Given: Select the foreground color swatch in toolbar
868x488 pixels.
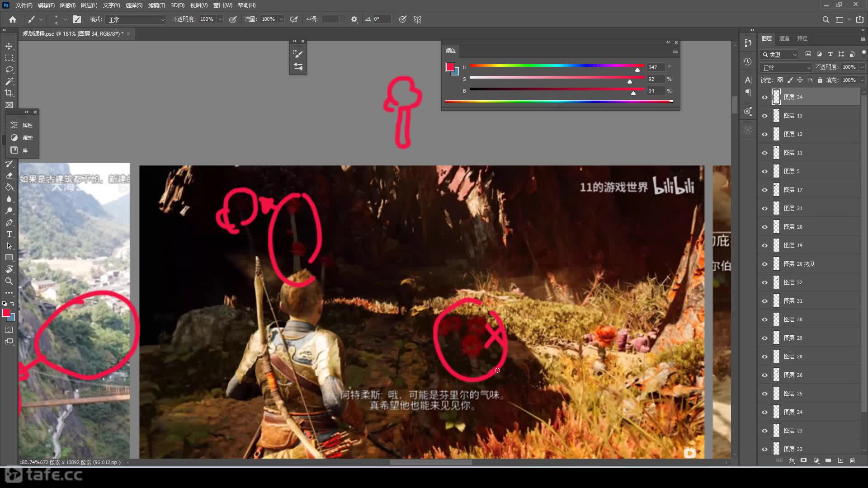Looking at the screenshot, I should point(6,312).
